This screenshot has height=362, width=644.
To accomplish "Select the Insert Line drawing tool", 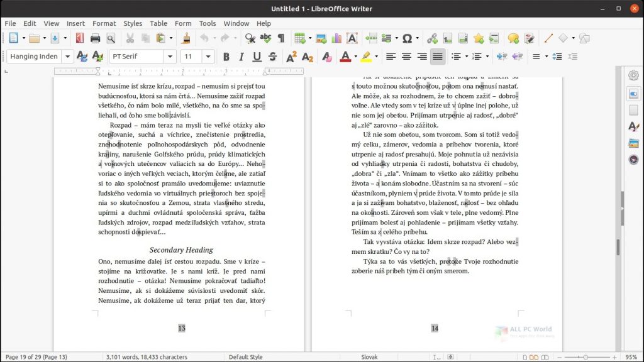I will coord(548,38).
